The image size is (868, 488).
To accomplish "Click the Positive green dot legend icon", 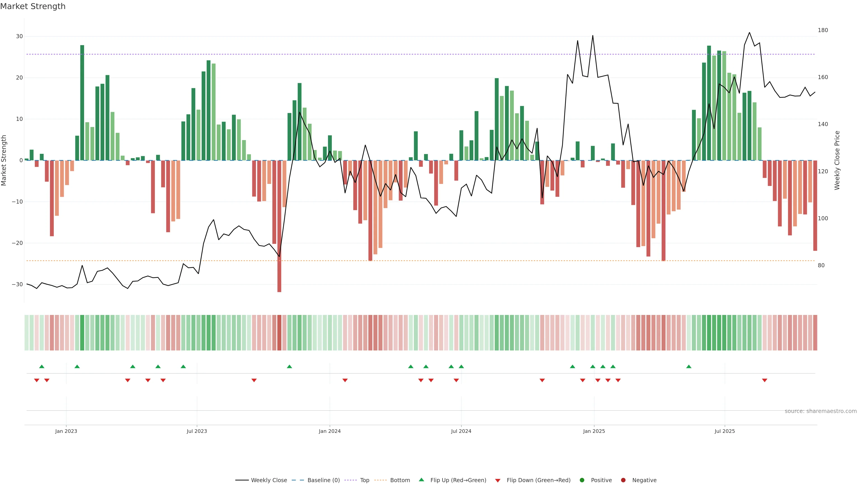I will coord(582,480).
